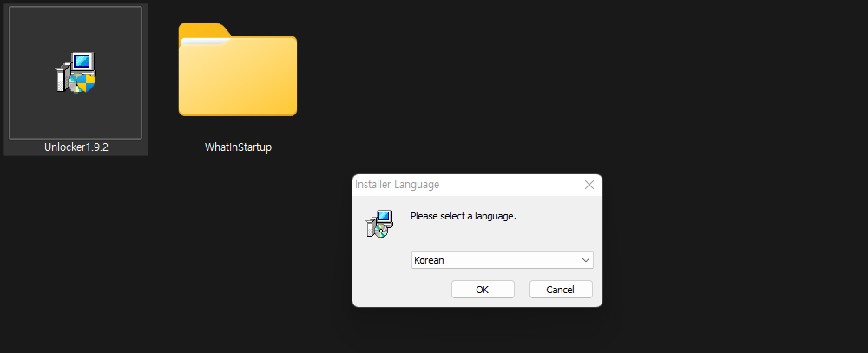The image size is (868, 353).
Task: Open the Korean language dropdown
Action: pos(502,260)
